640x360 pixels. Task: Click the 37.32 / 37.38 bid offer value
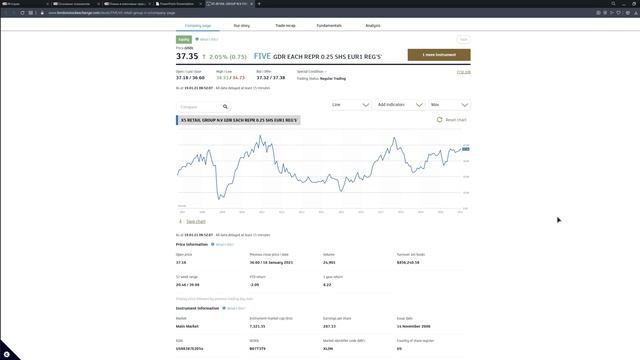[x=271, y=78]
